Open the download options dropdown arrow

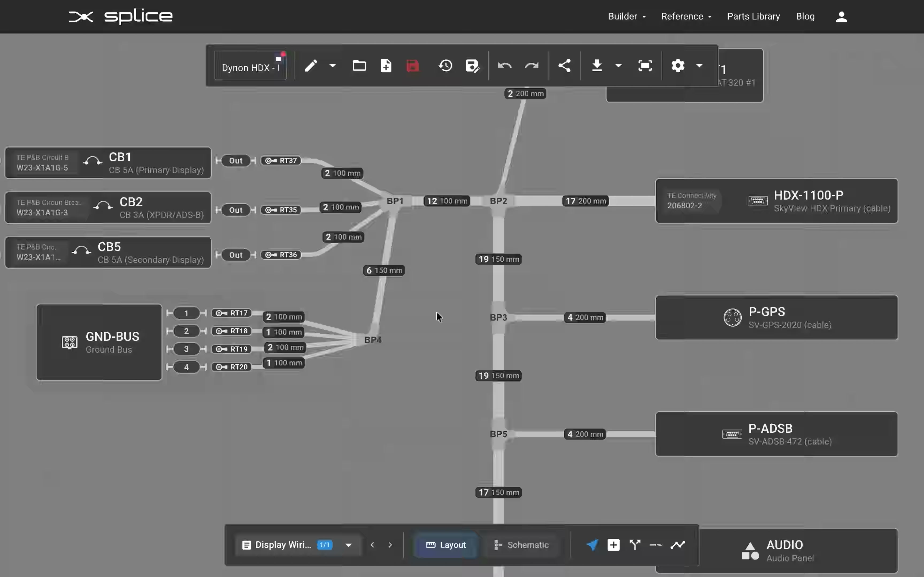click(x=619, y=65)
